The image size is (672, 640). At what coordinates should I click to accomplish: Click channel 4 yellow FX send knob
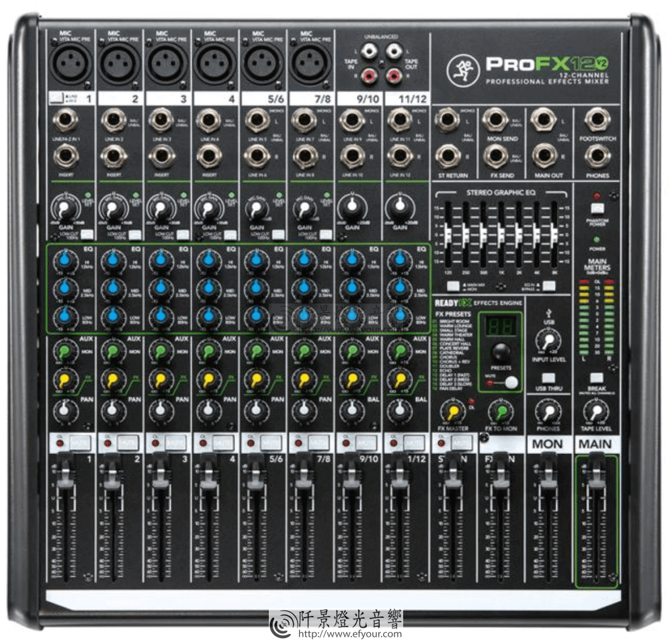point(209,379)
